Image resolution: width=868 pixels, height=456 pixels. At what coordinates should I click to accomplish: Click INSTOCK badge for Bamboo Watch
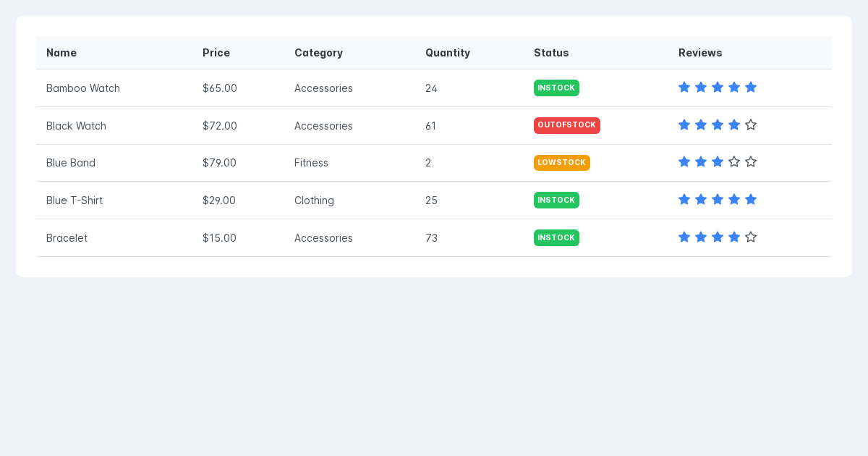556,88
